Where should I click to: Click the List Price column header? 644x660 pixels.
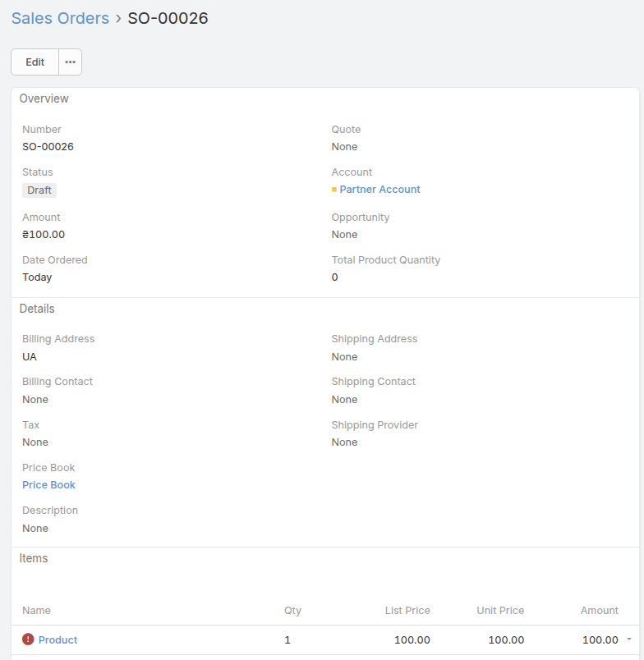[407, 611]
